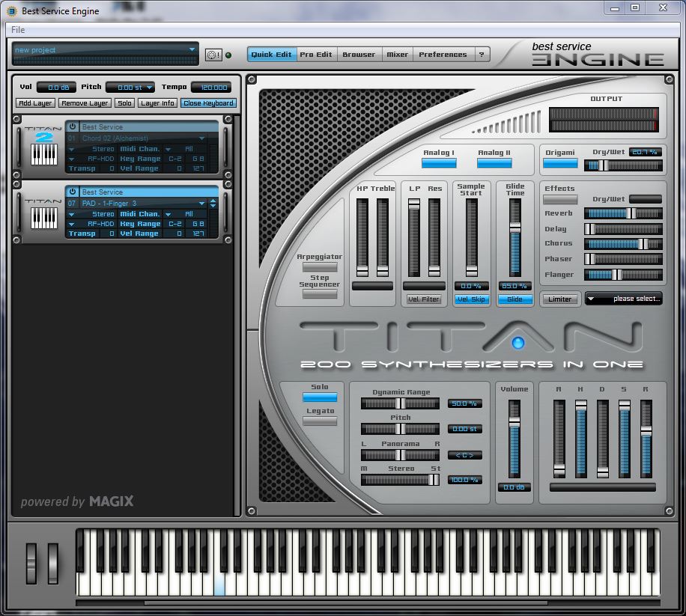Enable the Step Sequencer
This screenshot has height=616, width=686.
(320, 294)
